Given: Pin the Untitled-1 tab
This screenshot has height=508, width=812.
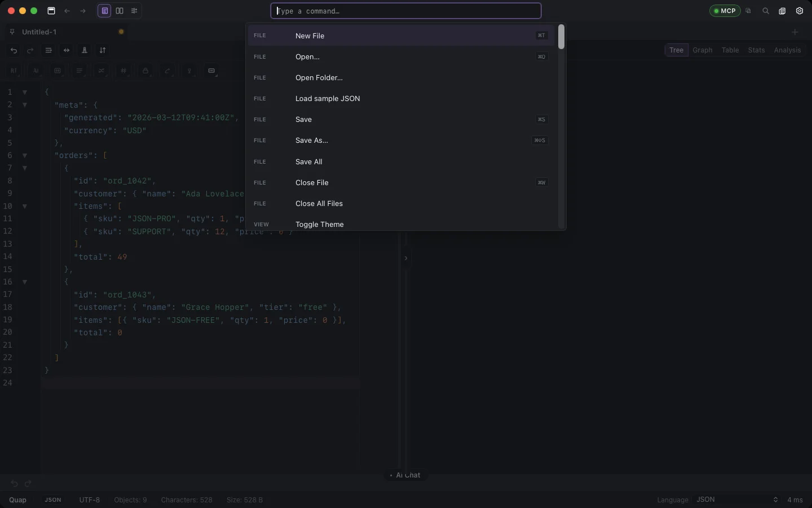Looking at the screenshot, I should pos(12,32).
